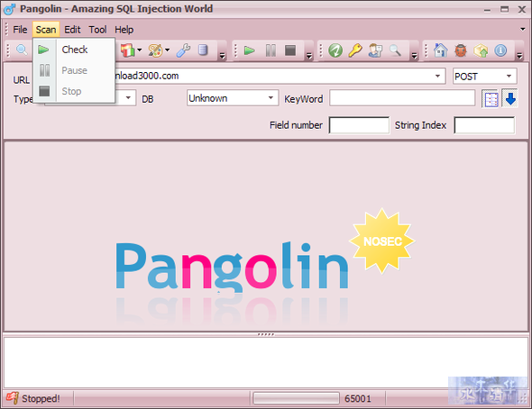Click the gold key icon

pyautogui.click(x=355, y=50)
